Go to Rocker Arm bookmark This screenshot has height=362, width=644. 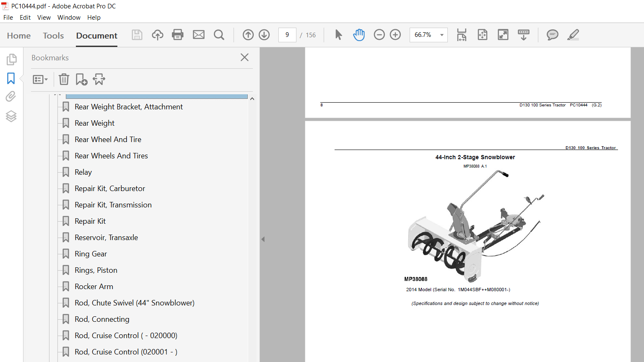[94, 287]
